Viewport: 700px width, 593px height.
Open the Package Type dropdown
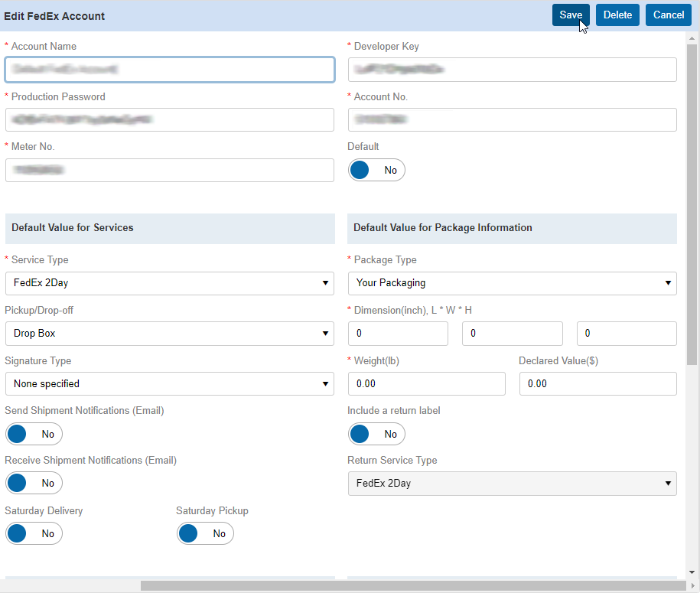pos(512,283)
